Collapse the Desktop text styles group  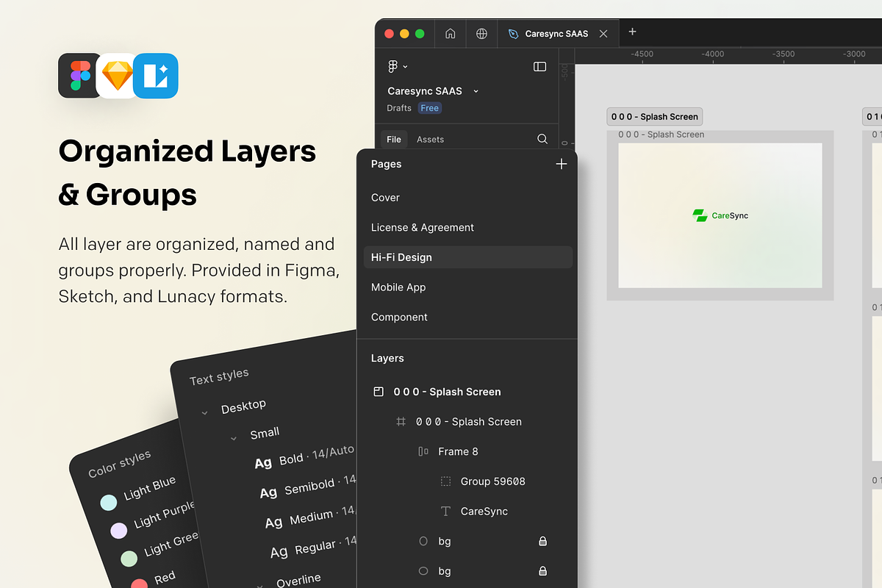(205, 413)
